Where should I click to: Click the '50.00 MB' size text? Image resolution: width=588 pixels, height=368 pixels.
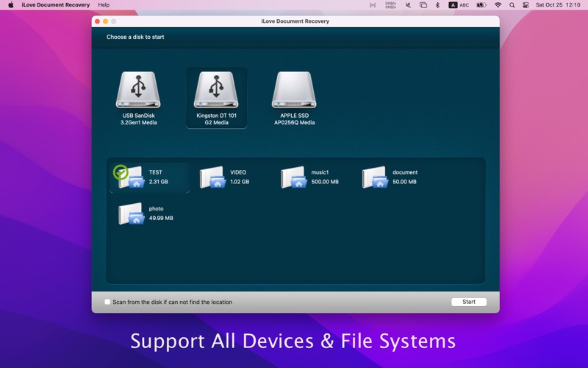[404, 182]
